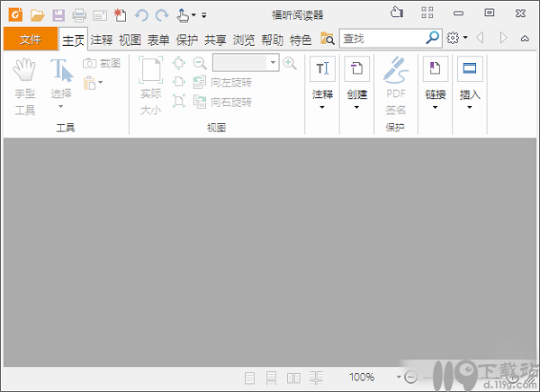Undo the last action
The height and width of the screenshot is (392, 540).
(x=141, y=15)
